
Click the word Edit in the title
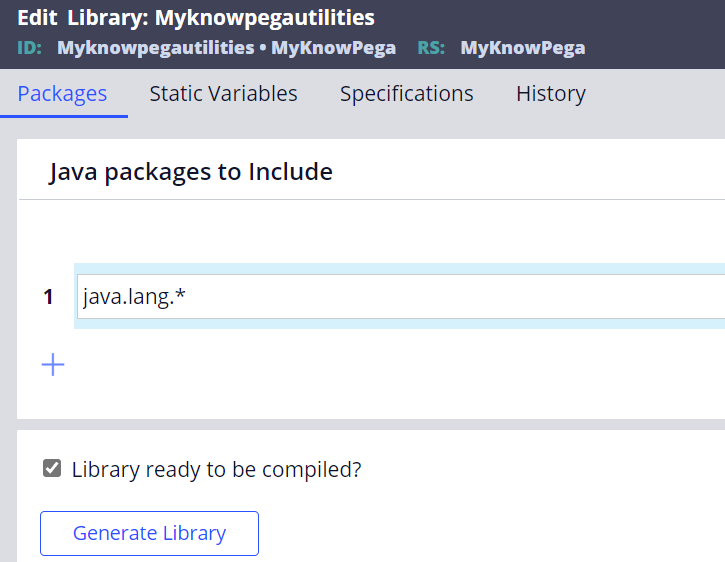[37, 18]
